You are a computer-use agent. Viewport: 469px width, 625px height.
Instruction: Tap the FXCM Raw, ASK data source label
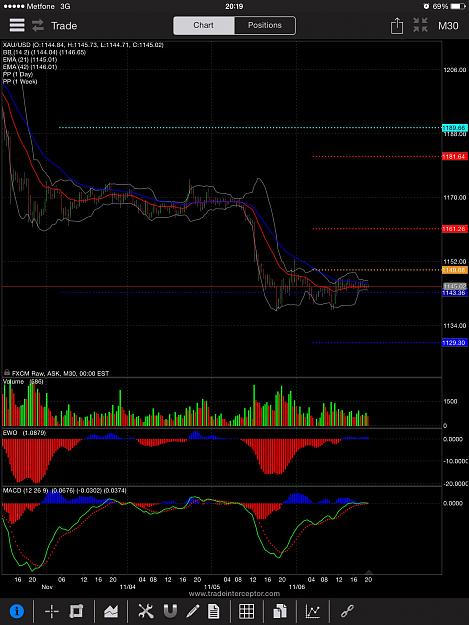pos(60,373)
